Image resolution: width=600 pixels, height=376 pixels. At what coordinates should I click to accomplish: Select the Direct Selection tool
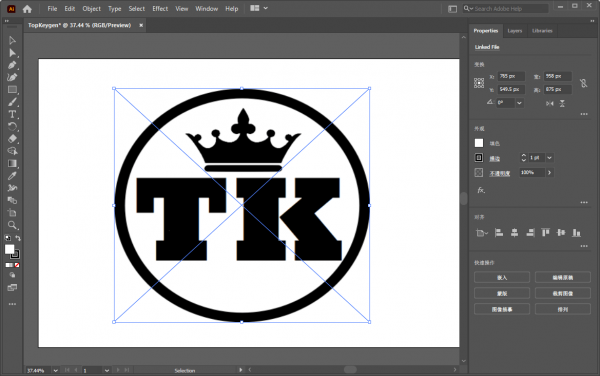pyautogui.click(x=12, y=53)
